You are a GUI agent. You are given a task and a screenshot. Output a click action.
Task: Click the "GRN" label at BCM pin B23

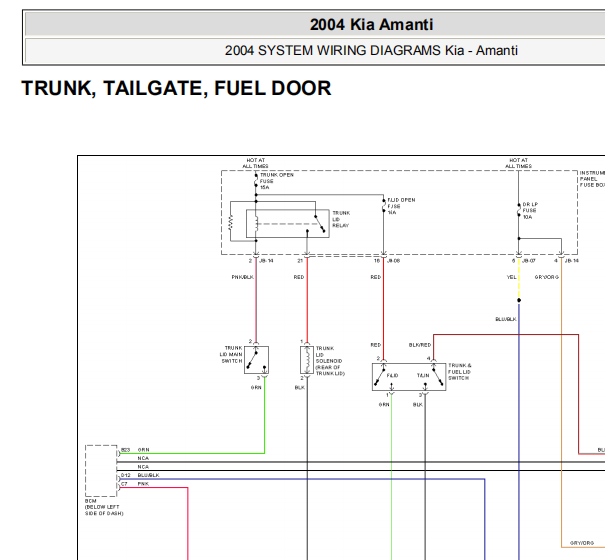point(143,450)
